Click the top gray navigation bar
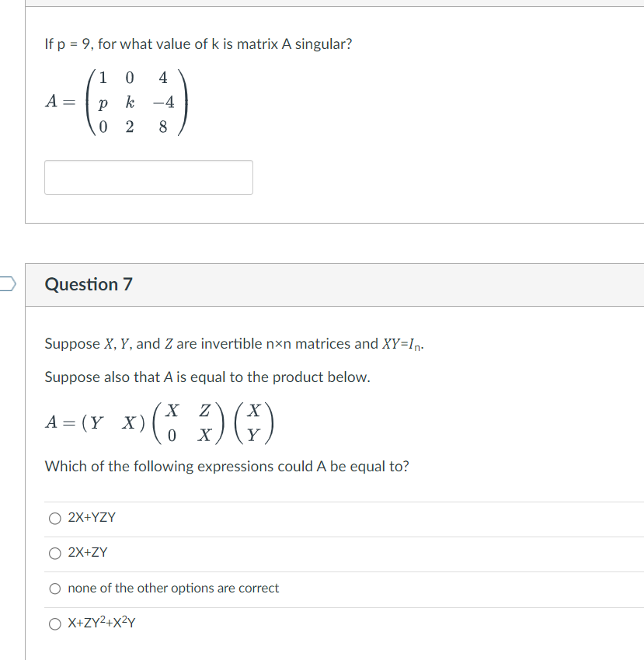 point(334,3)
